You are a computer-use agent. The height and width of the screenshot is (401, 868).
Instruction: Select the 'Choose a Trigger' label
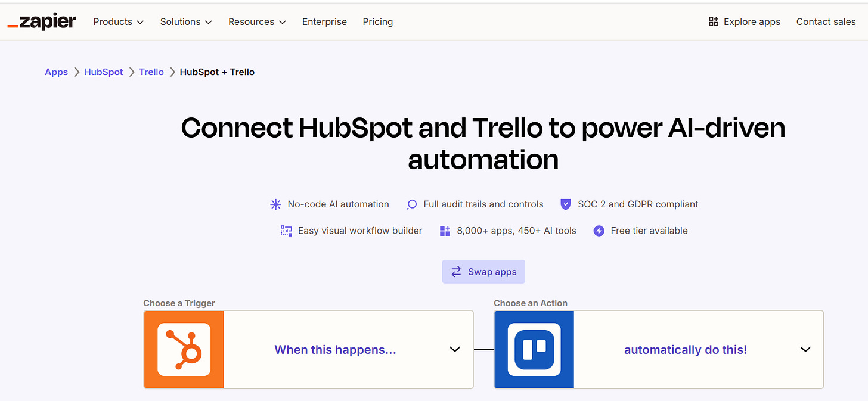point(179,303)
